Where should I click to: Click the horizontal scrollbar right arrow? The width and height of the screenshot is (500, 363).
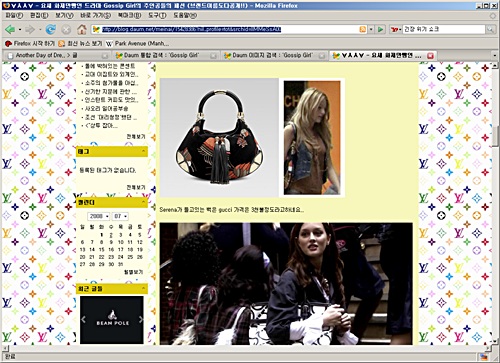pyautogui.click(x=488, y=348)
